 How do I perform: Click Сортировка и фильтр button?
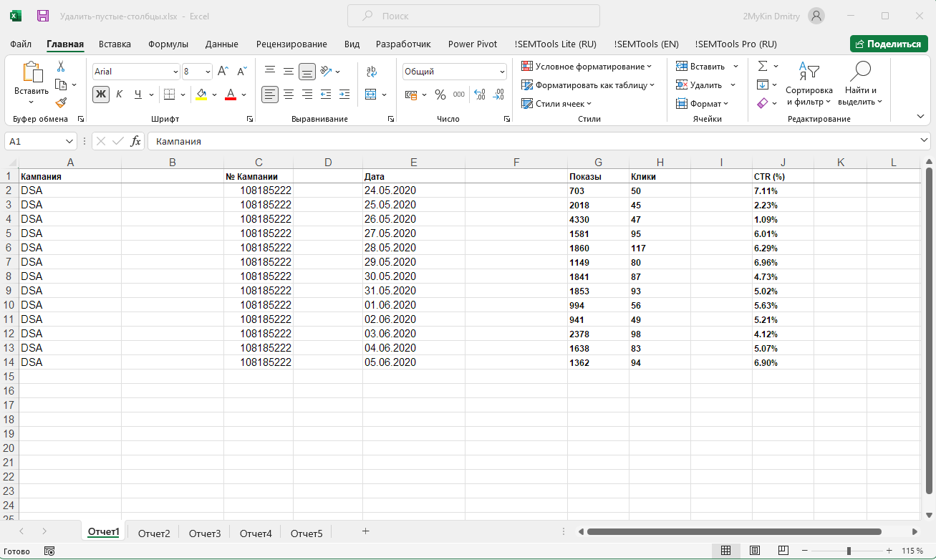coord(809,83)
